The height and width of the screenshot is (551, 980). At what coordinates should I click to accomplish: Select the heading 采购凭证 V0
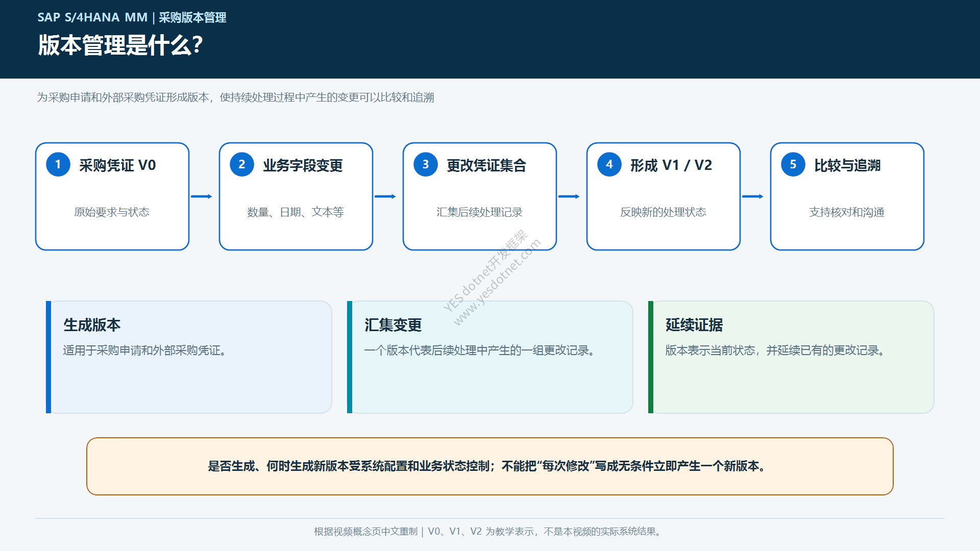tap(117, 165)
